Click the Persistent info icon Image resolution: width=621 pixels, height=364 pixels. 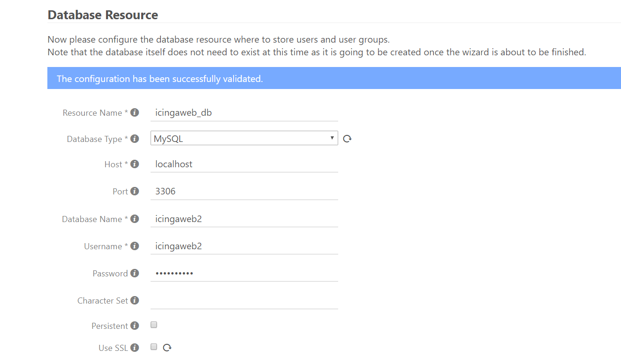(x=135, y=325)
